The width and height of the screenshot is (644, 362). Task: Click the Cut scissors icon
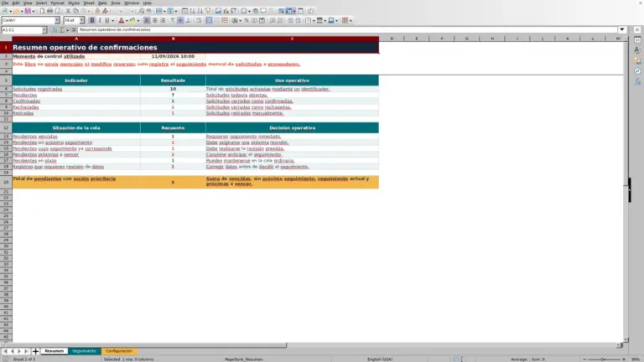(x=68, y=11)
